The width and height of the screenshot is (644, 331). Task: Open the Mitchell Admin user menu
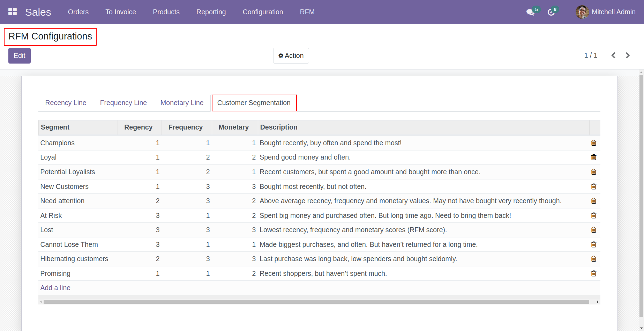(606, 12)
